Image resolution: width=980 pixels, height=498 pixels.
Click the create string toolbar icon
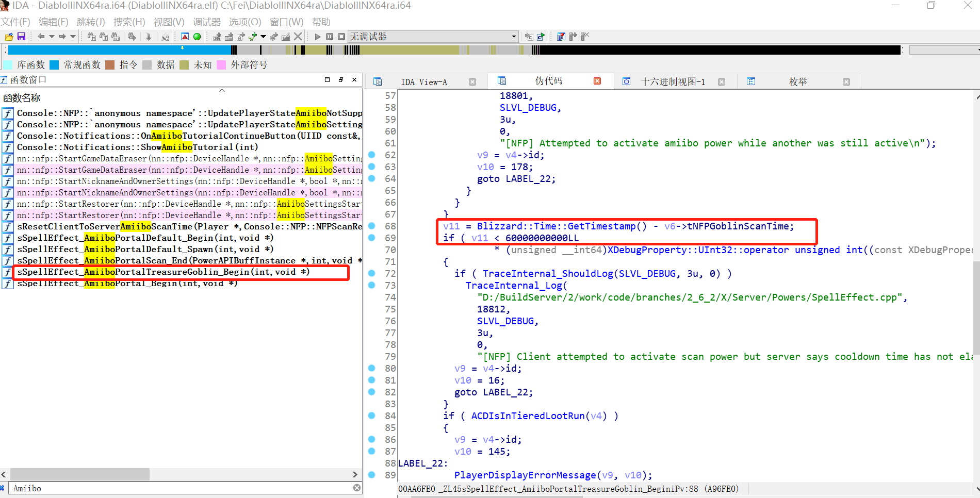pyautogui.click(x=241, y=37)
